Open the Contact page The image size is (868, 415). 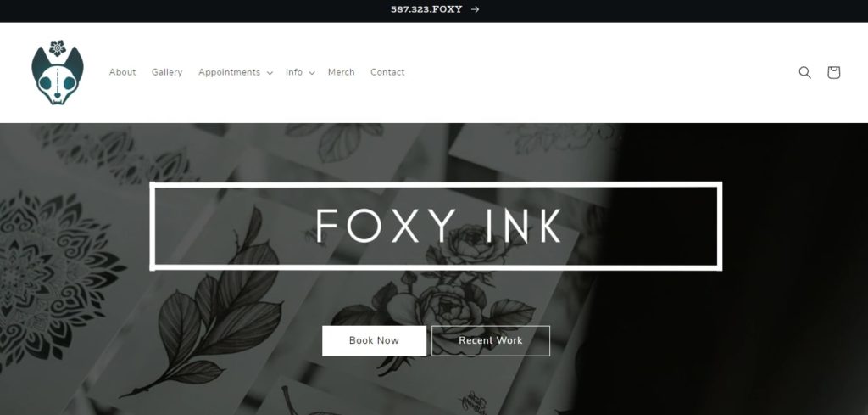tap(387, 73)
